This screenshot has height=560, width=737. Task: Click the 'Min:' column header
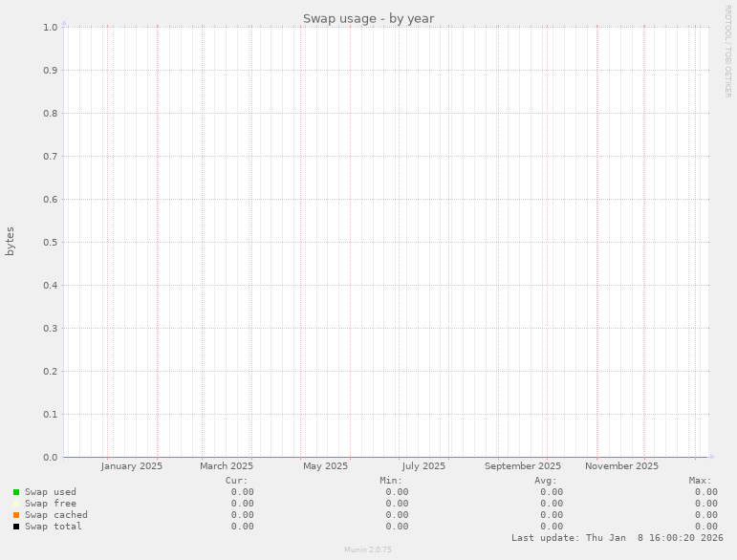click(391, 481)
